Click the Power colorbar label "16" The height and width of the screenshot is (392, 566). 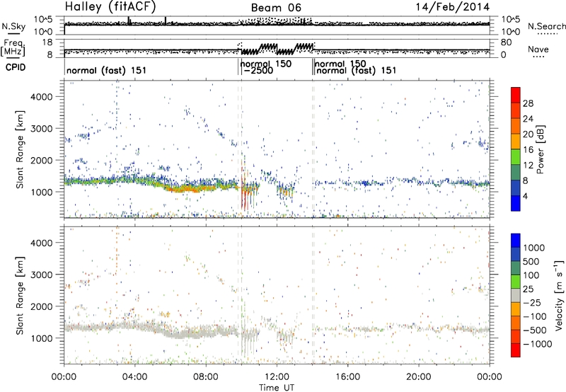click(528, 150)
